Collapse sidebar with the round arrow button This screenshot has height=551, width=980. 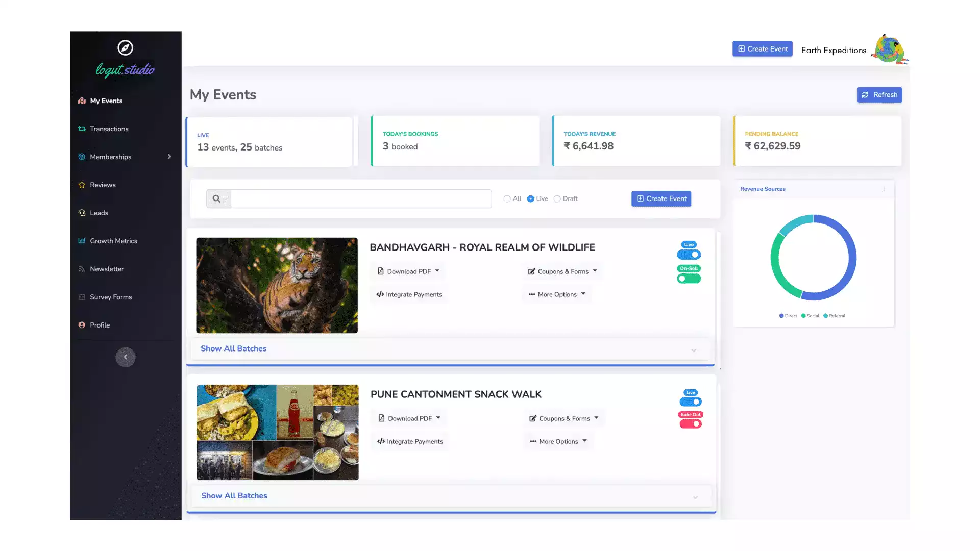126,357
